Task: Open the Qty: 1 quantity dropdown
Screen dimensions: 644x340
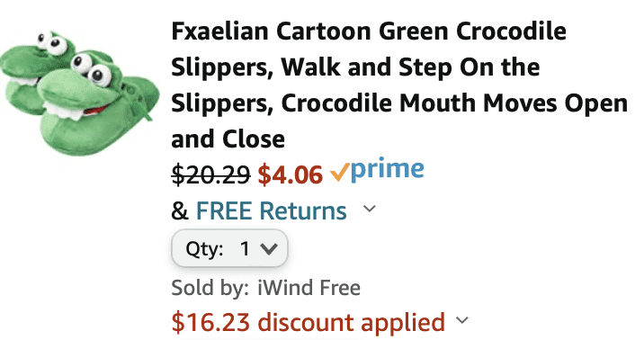Action: 229,248
